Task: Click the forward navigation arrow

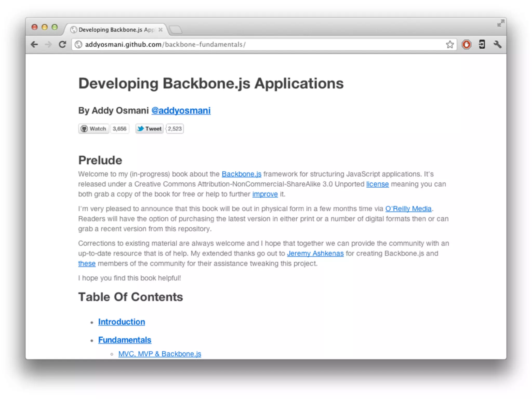Action: click(48, 44)
